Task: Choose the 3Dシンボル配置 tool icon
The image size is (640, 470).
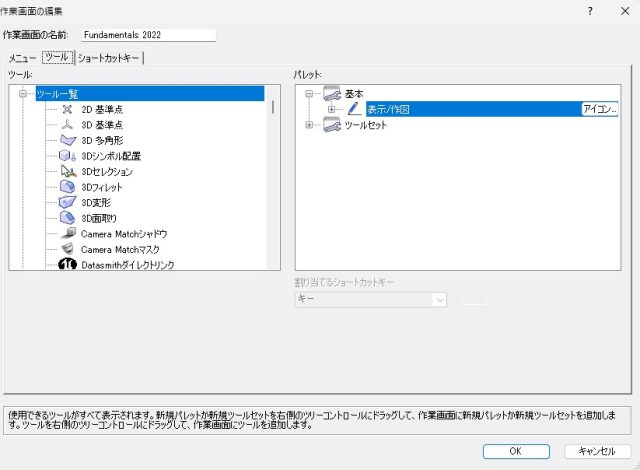Action: pyautogui.click(x=67, y=156)
